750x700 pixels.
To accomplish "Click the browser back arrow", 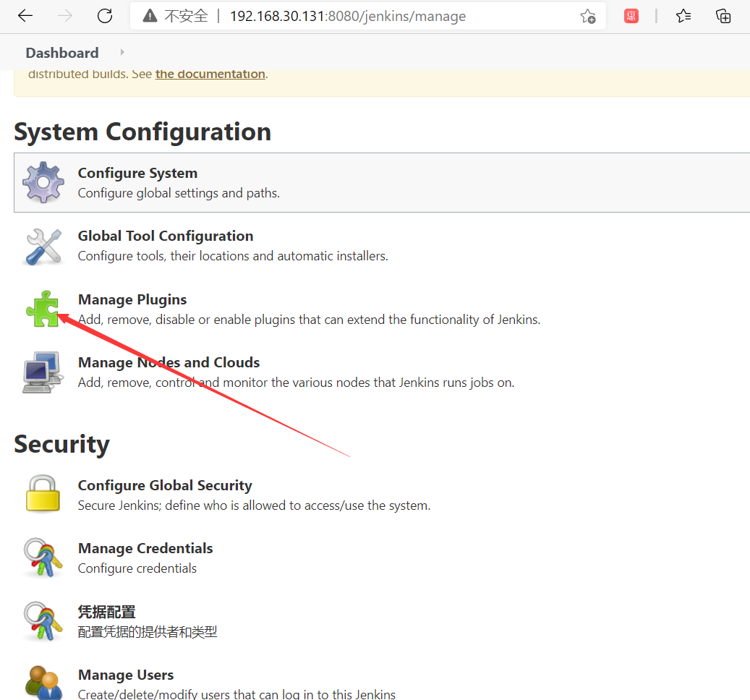I will click(25, 16).
